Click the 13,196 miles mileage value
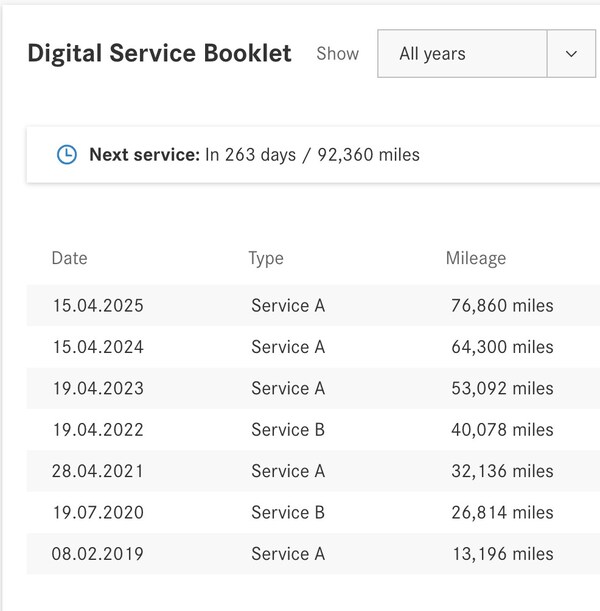Screen dimensions: 600x611 click(x=502, y=554)
